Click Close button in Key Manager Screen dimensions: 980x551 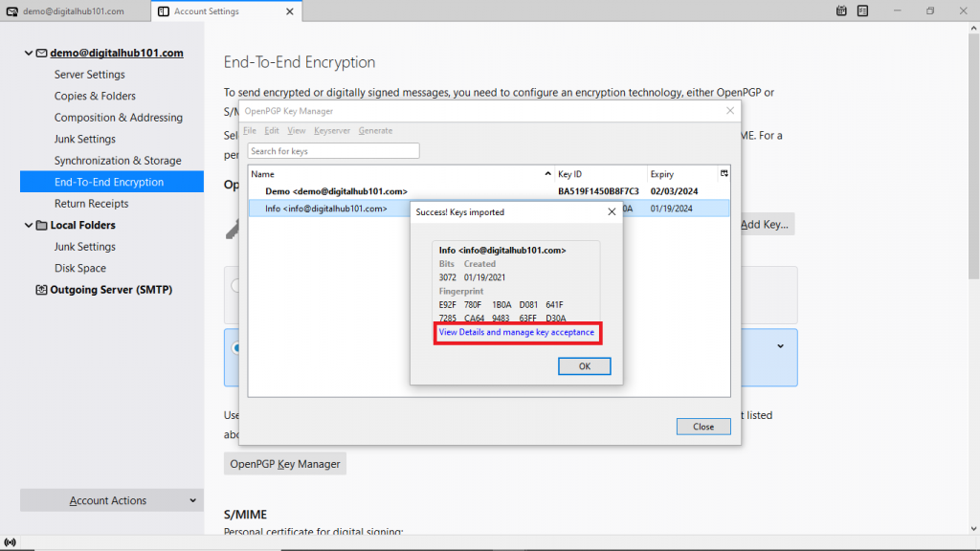click(x=703, y=427)
